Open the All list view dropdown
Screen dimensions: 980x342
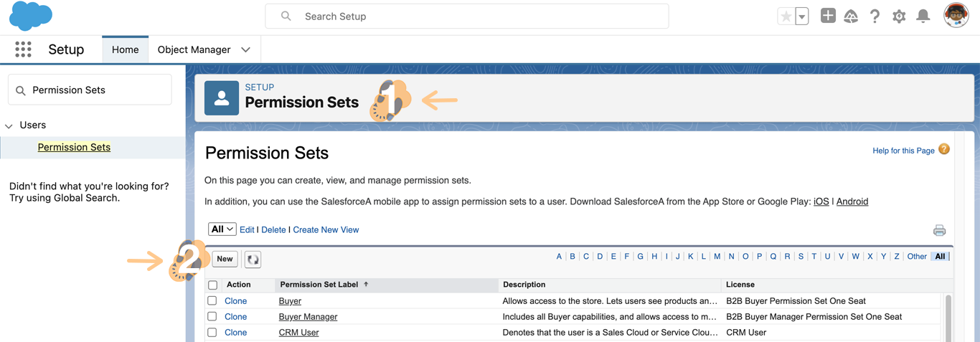222,229
